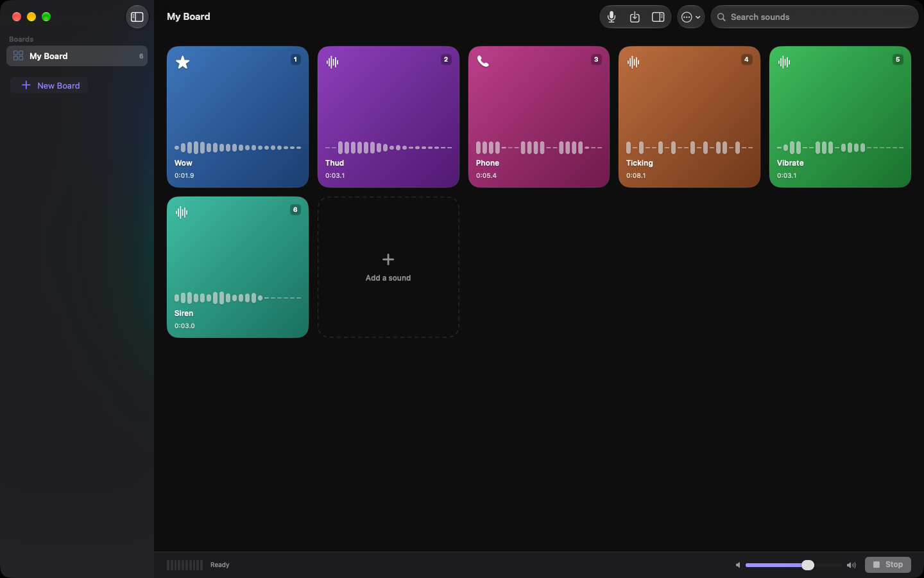Click the waveform icon on Thud tile
The width and height of the screenshot is (924, 578).
tap(332, 62)
